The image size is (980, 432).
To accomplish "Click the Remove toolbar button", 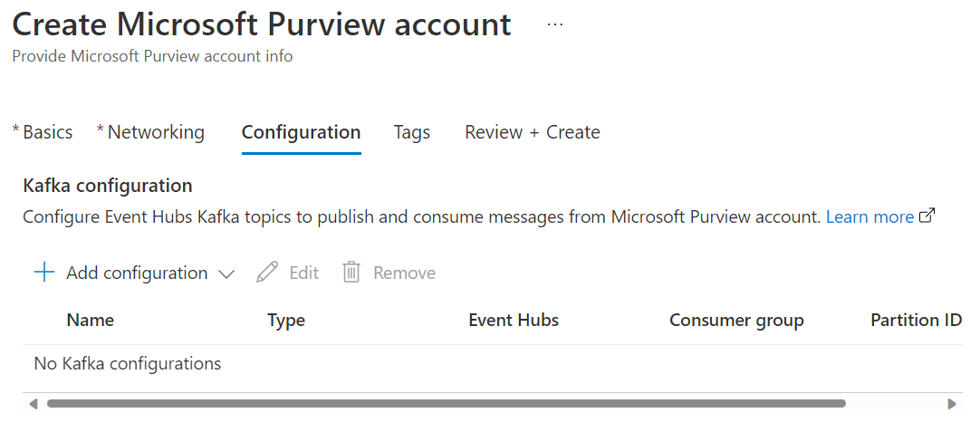I will point(389,273).
